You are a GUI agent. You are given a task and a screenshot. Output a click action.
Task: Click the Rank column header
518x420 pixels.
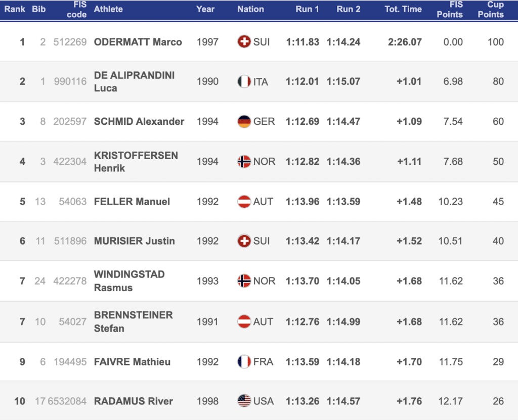coord(15,9)
